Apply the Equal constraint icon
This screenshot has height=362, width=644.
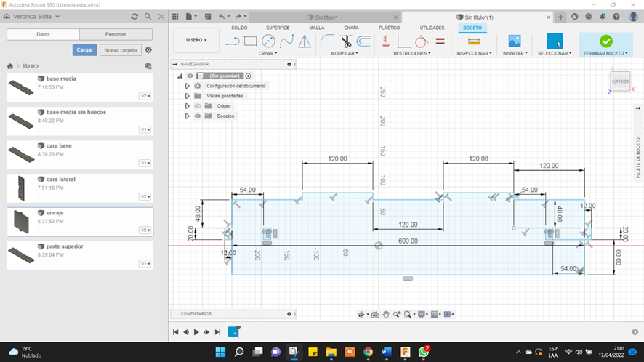point(440,41)
